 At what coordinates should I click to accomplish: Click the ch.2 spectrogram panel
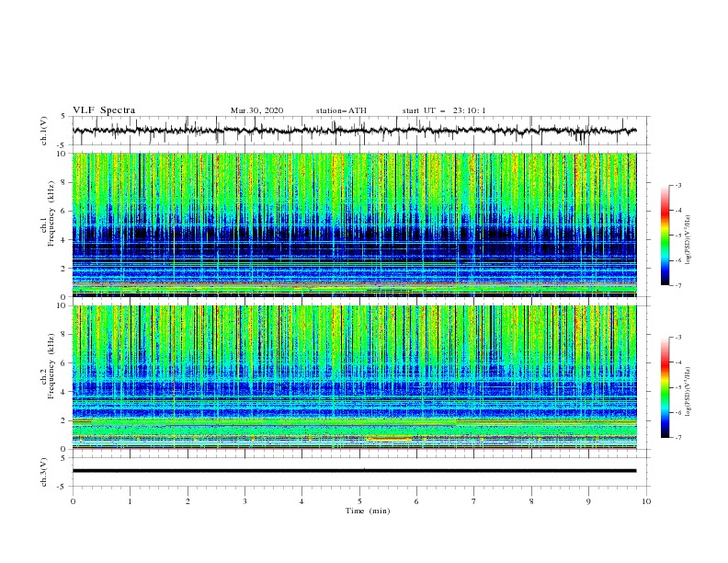pyautogui.click(x=355, y=377)
